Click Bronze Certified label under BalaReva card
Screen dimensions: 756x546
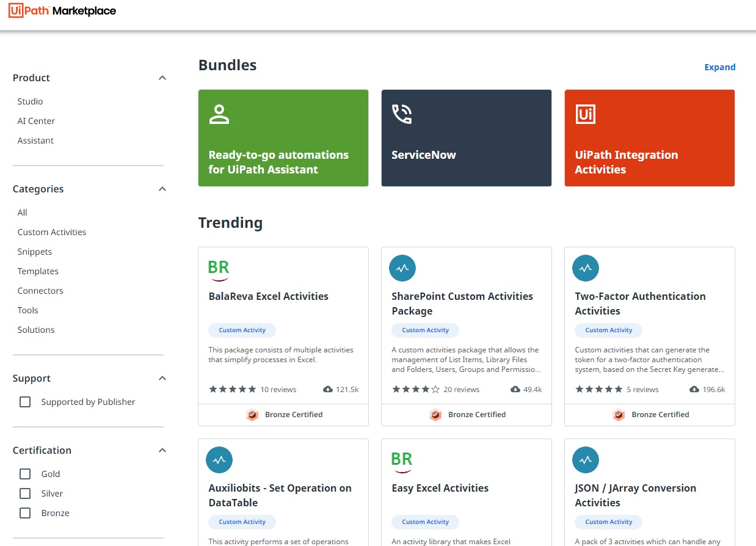point(294,415)
